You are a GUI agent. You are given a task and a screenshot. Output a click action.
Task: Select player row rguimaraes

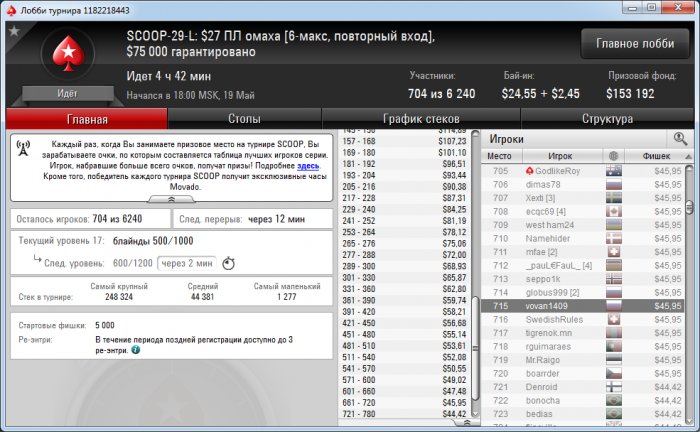tap(583, 346)
